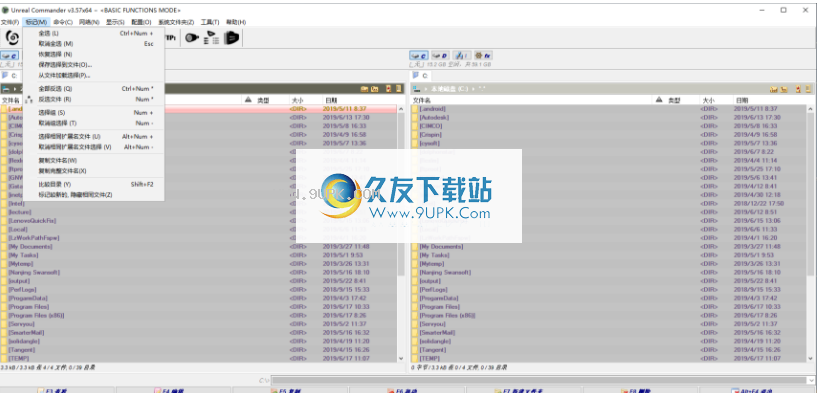Screen dimensions: 818x393
Task: Click the whistle-shaped toolbar icon
Action: pos(192,38)
